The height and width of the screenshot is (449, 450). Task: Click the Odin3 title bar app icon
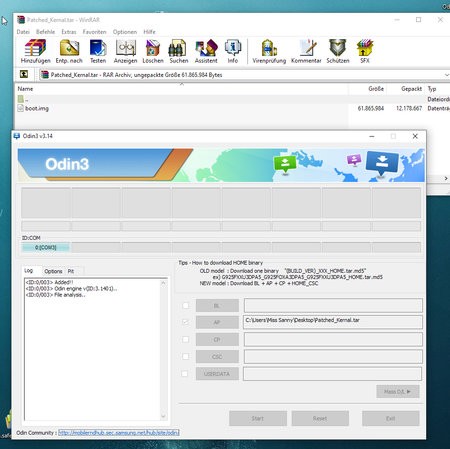(17, 136)
